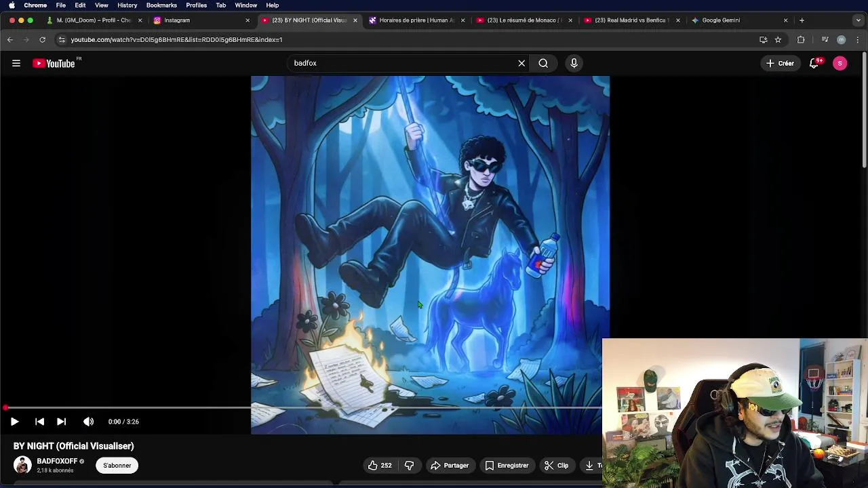Screen dimensions: 868x488
Task: Close the Google Gemini tab
Action: (786, 20)
